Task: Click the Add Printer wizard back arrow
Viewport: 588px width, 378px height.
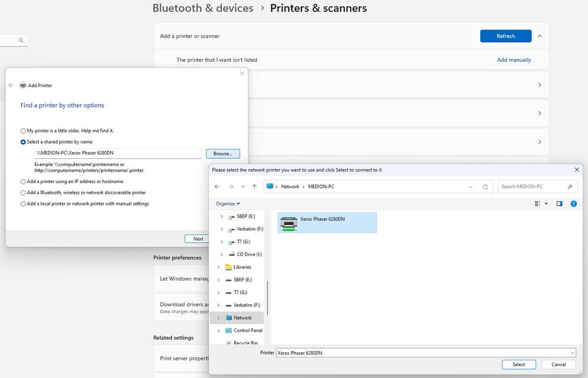Action: tap(11, 85)
